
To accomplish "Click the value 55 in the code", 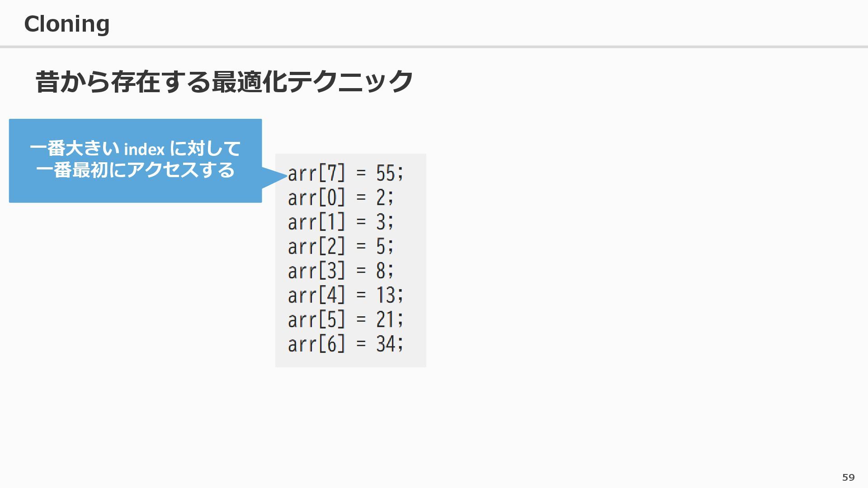I will [386, 174].
